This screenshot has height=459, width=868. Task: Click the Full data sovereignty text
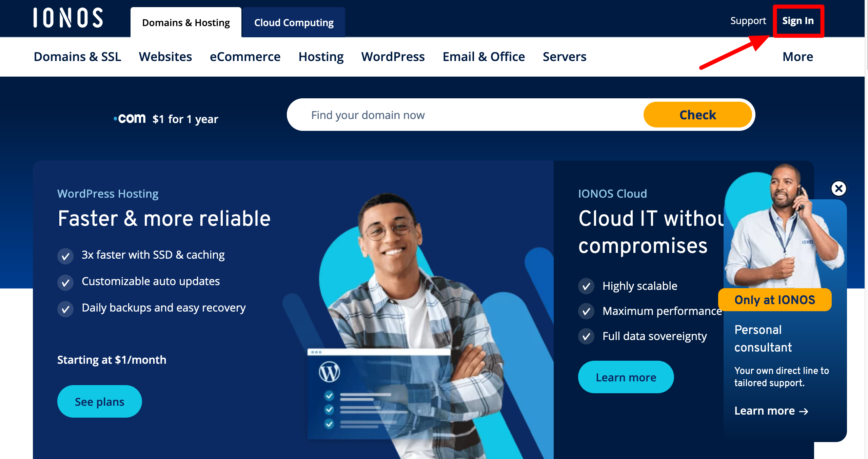[x=655, y=336]
